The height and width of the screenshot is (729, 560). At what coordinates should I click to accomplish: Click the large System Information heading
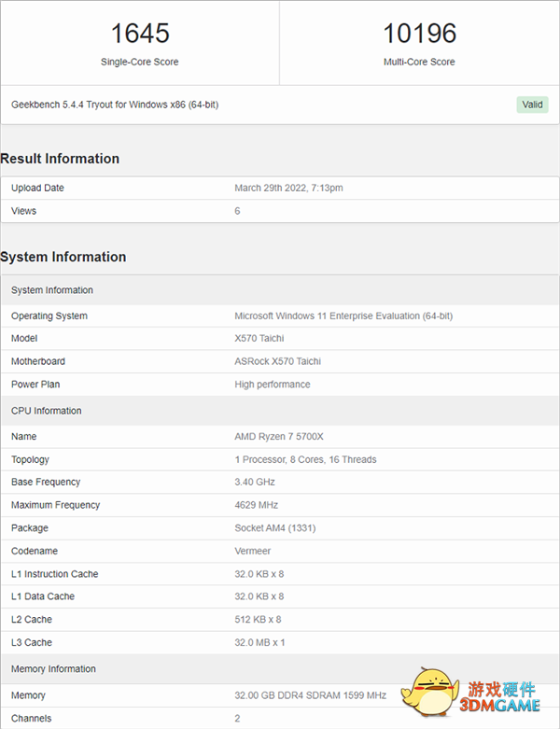tap(63, 257)
